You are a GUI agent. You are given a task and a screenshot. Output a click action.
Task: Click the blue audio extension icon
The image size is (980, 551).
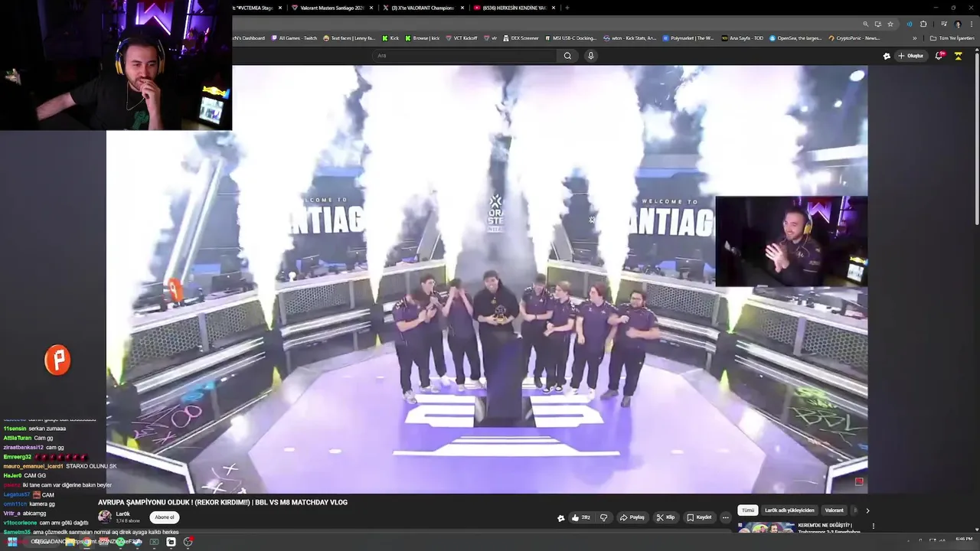coord(910,24)
